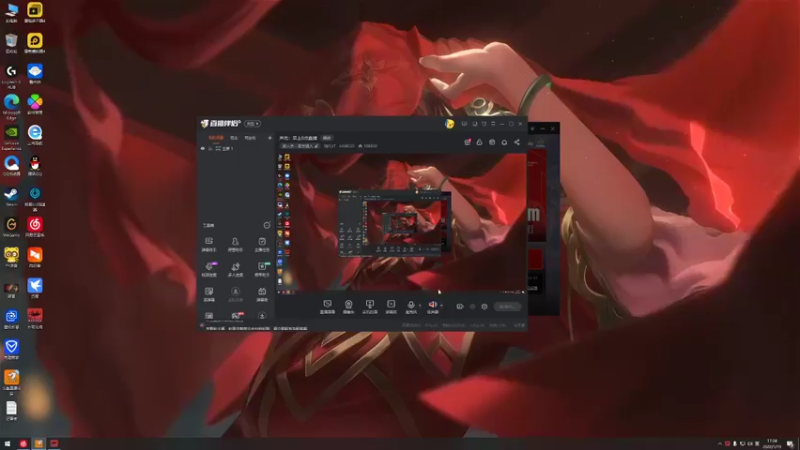Image resolution: width=800 pixels, height=450 pixels.
Task: Click the third source icon on the bottom bar
Action: coord(370,307)
